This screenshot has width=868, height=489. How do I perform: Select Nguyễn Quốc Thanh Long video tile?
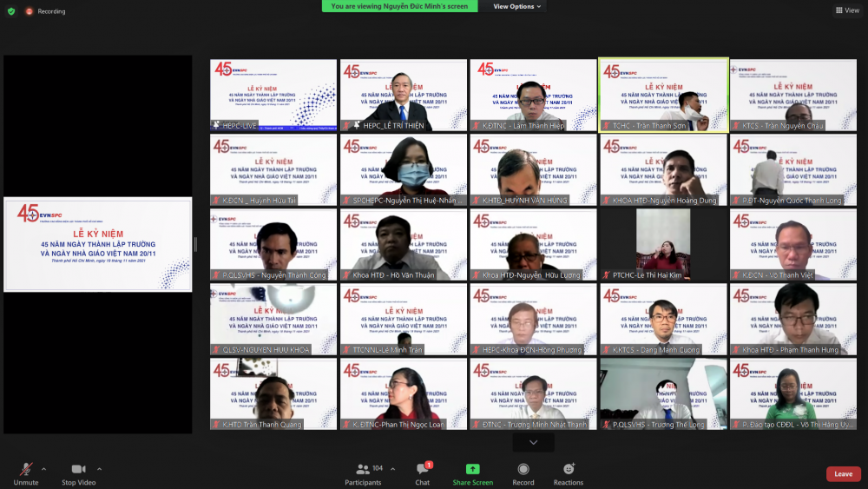pos(793,170)
